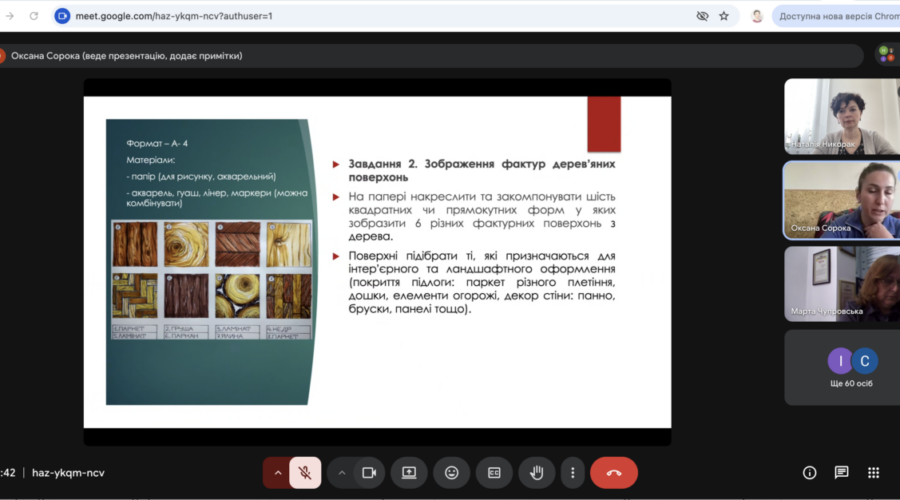Screen dimensions: 900x500
Task: Turn on closed captions
Action: tap(494, 473)
